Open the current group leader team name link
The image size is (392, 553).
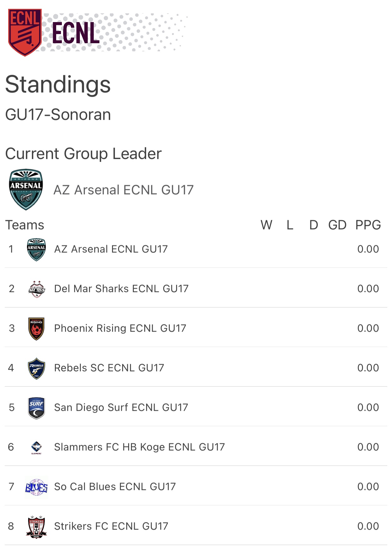[123, 190]
